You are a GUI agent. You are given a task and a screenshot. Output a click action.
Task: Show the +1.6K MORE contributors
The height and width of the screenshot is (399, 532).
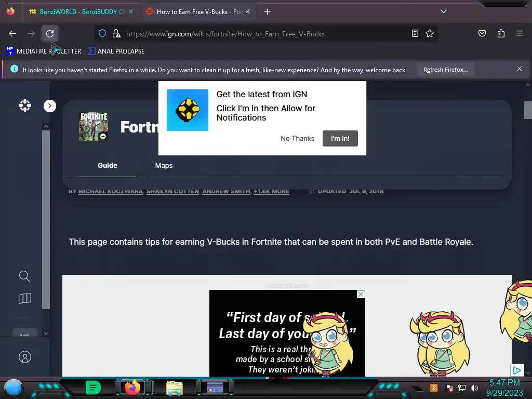tap(271, 191)
